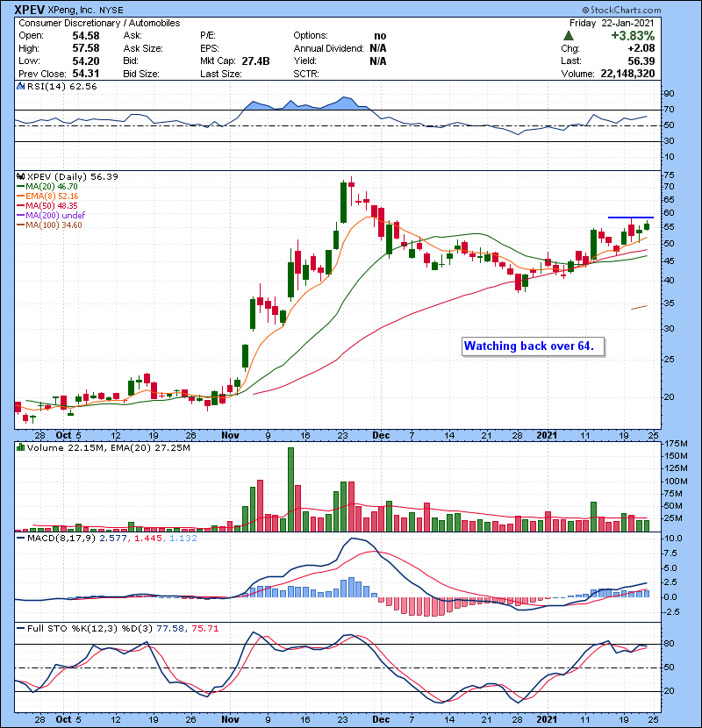
Task: Click the 75 price axis label
Action: click(x=670, y=175)
